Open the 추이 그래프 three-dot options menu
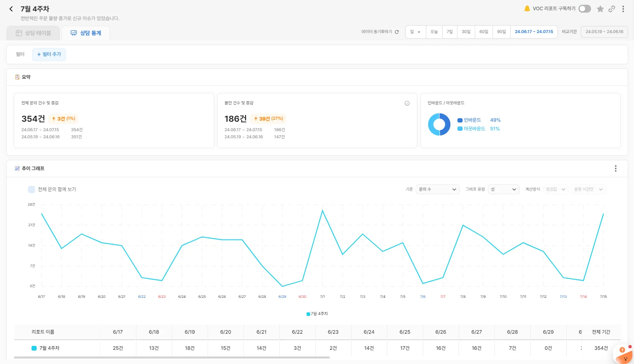Image resolution: width=634 pixels, height=364 pixels. [615, 169]
